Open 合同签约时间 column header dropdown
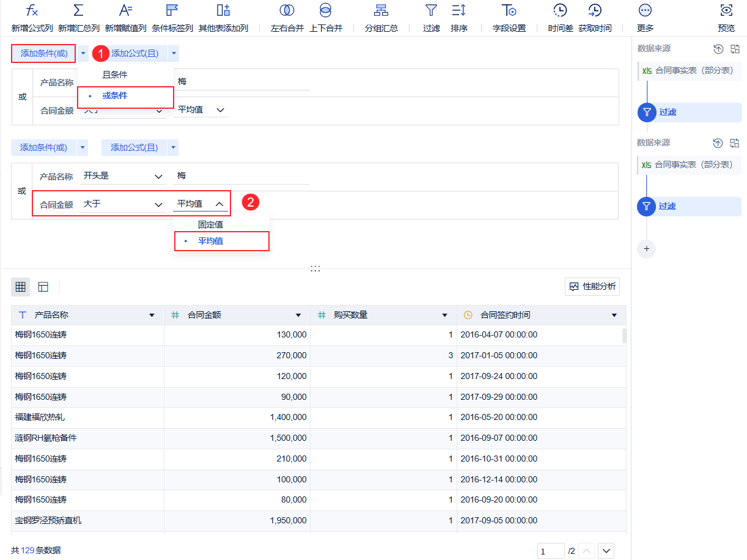This screenshot has height=560, width=747. (x=614, y=315)
